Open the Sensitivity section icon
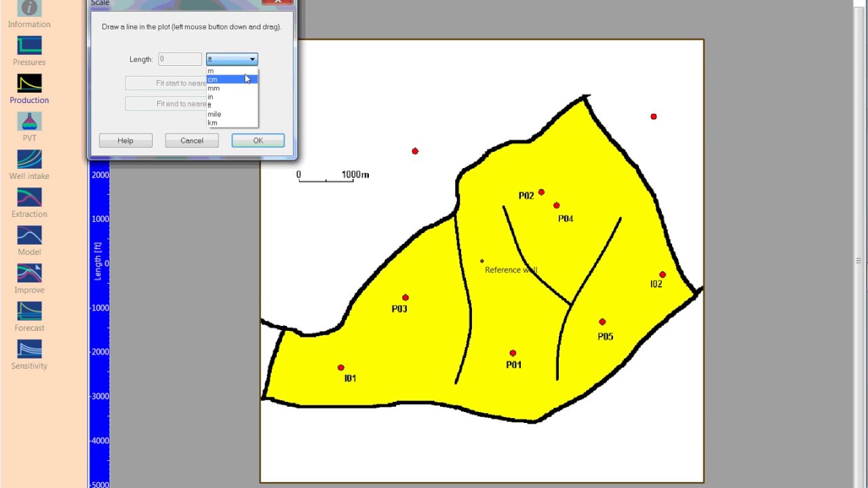This screenshot has width=868, height=488. 29,349
